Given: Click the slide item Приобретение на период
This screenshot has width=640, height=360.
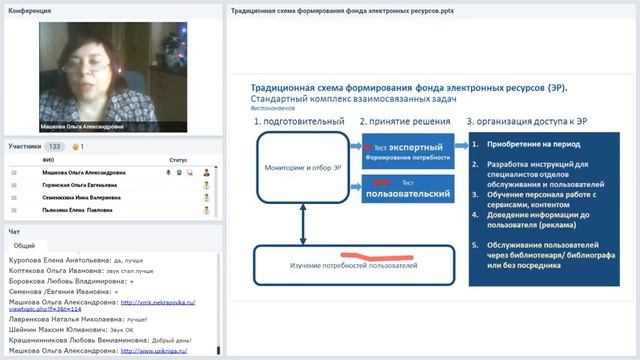Looking at the screenshot, I should tap(533, 144).
